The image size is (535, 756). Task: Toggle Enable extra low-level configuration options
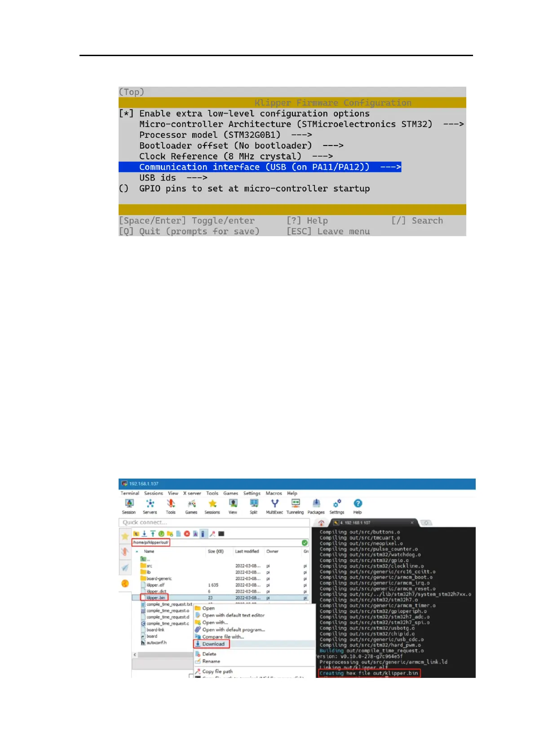click(x=244, y=114)
